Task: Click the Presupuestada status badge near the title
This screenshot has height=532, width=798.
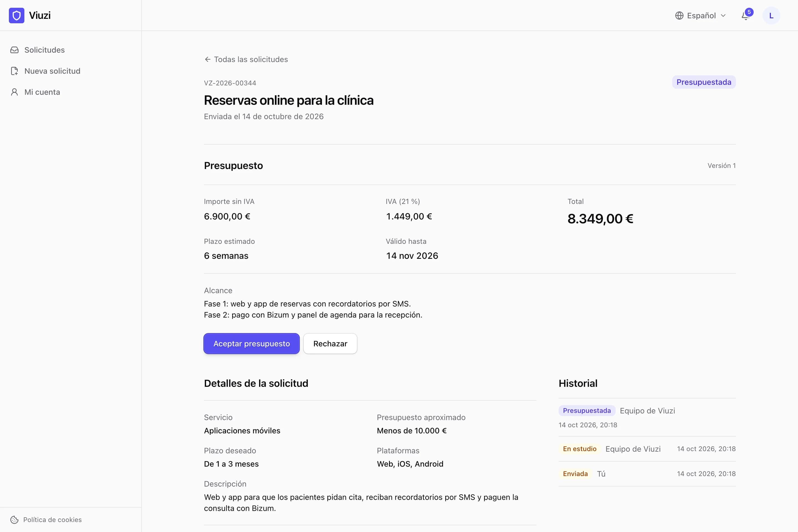Action: [x=704, y=82]
